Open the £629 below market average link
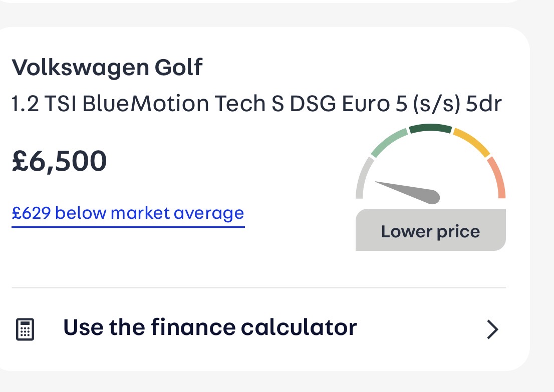This screenshot has width=554, height=392. [128, 213]
